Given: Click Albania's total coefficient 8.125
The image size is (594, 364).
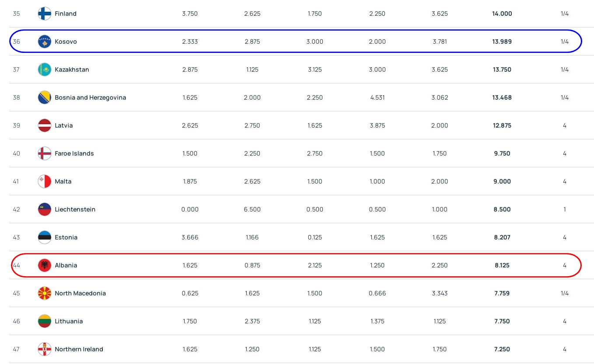Looking at the screenshot, I should [502, 265].
